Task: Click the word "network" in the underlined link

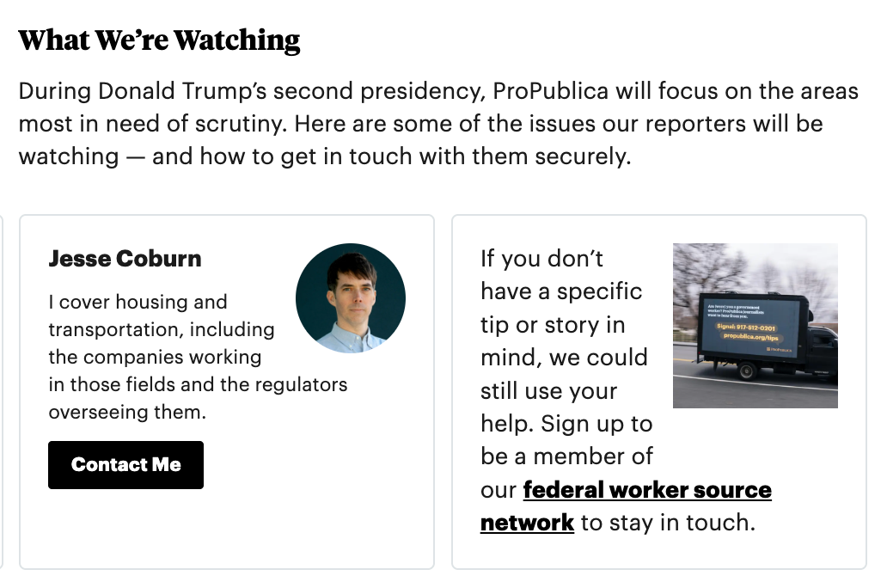Action: click(527, 523)
